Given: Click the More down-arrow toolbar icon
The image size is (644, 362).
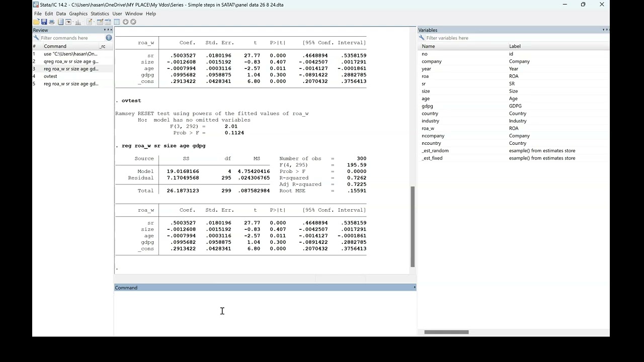Looking at the screenshot, I should pyautogui.click(x=125, y=22).
